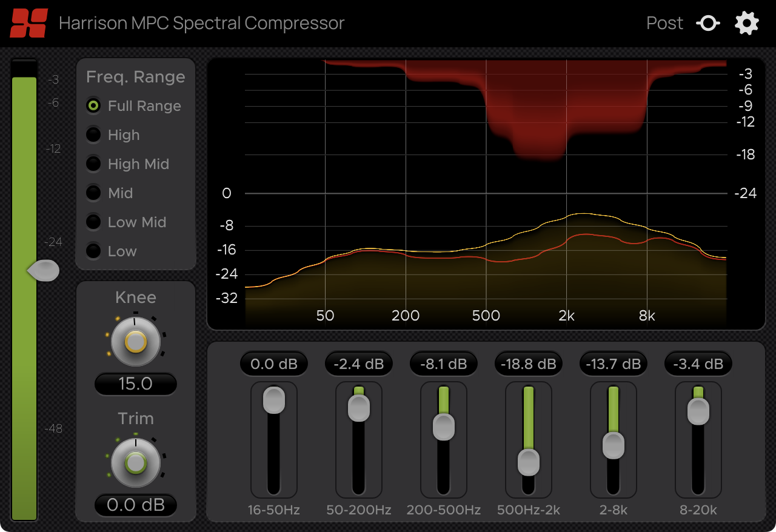Open the settings gear icon
776x532 pixels.
coord(747,23)
